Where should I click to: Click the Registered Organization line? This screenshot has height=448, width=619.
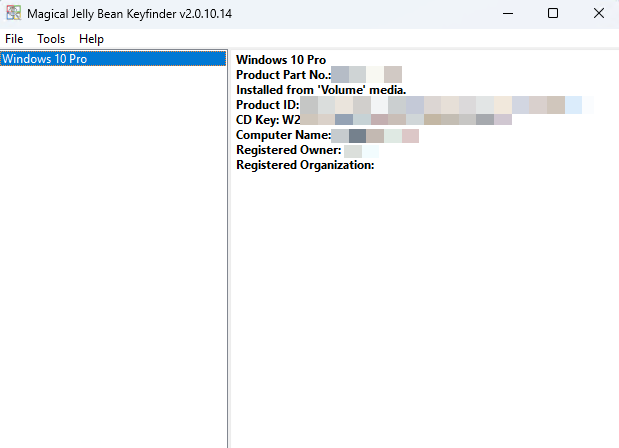point(304,165)
